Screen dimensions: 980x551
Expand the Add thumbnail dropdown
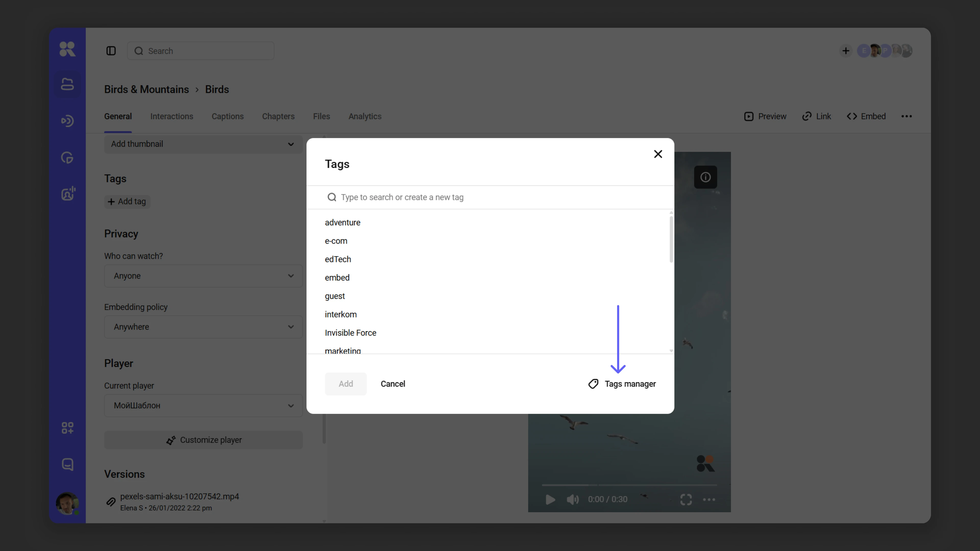coord(204,144)
